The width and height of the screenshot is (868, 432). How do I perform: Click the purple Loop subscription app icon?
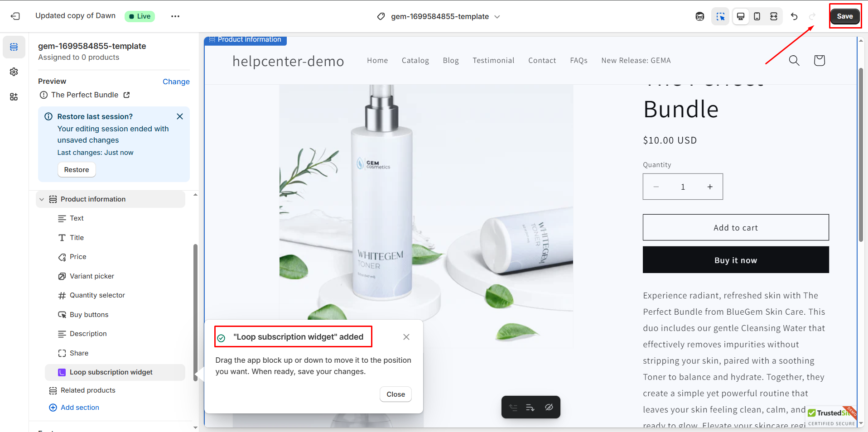click(62, 372)
